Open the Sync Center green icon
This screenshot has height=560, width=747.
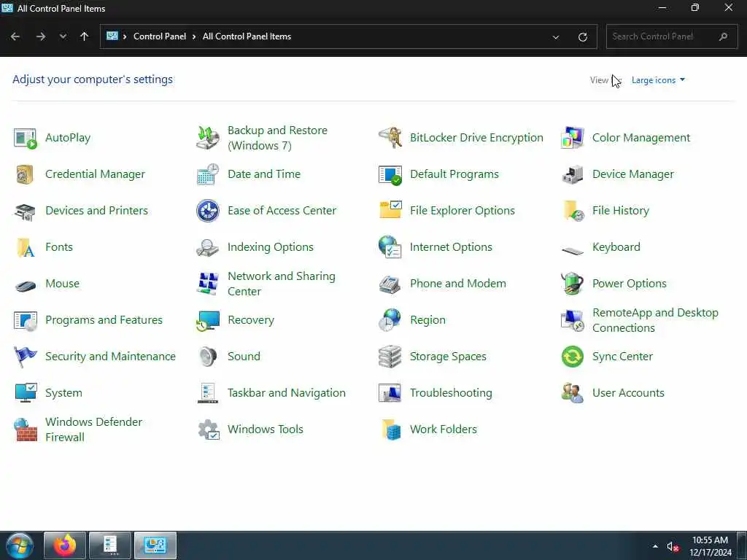(572, 357)
